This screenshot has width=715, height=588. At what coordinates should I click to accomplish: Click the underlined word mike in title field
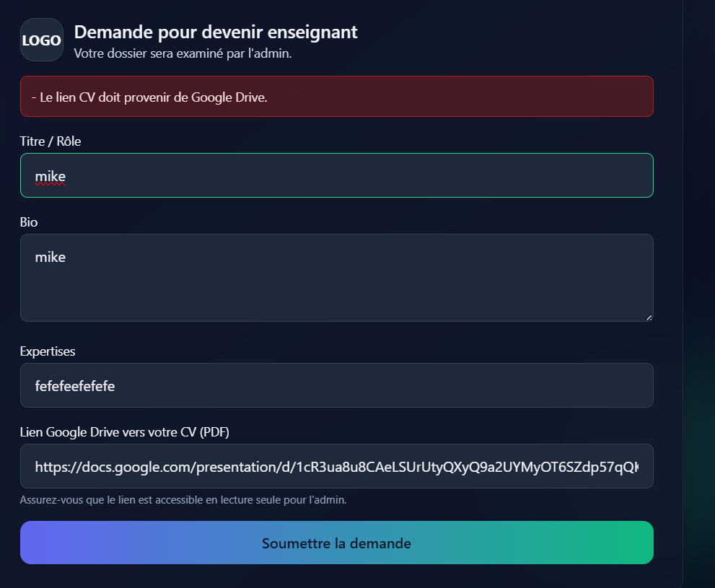click(51, 176)
